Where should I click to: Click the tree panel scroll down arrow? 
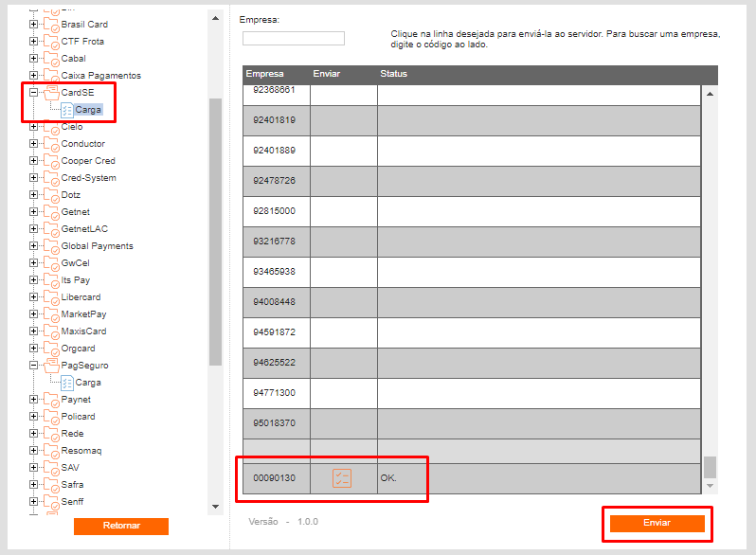coord(215,507)
